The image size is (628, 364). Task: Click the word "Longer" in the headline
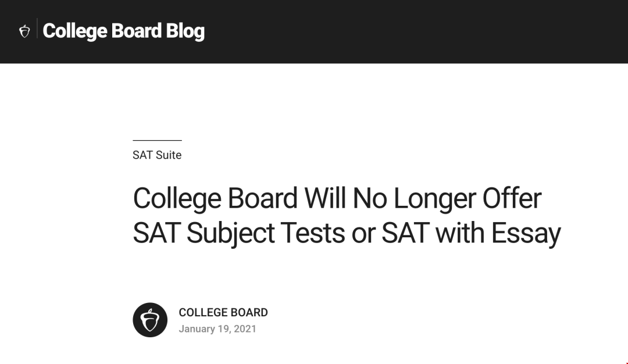tap(434, 198)
